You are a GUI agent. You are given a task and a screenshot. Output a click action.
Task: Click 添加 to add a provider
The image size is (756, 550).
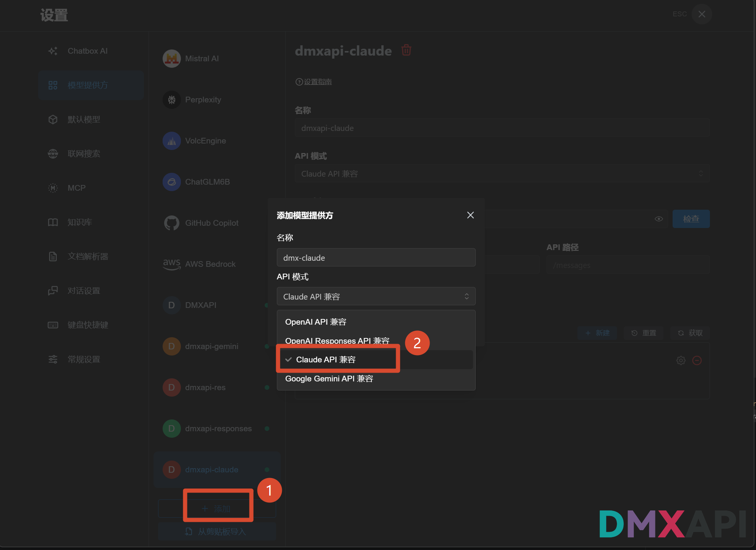[x=217, y=509]
